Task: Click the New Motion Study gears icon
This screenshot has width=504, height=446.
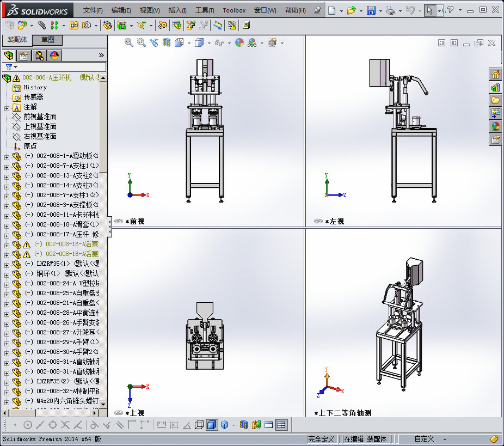Action: (x=163, y=25)
